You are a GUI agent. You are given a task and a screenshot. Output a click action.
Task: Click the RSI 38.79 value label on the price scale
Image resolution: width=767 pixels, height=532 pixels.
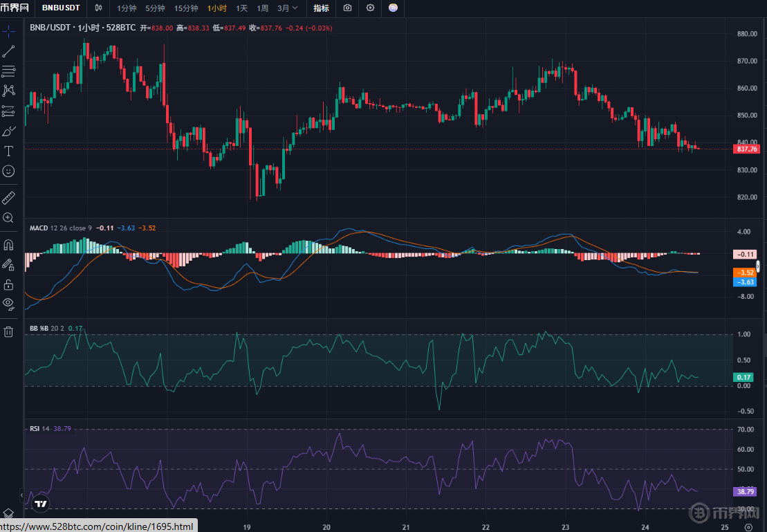click(744, 491)
